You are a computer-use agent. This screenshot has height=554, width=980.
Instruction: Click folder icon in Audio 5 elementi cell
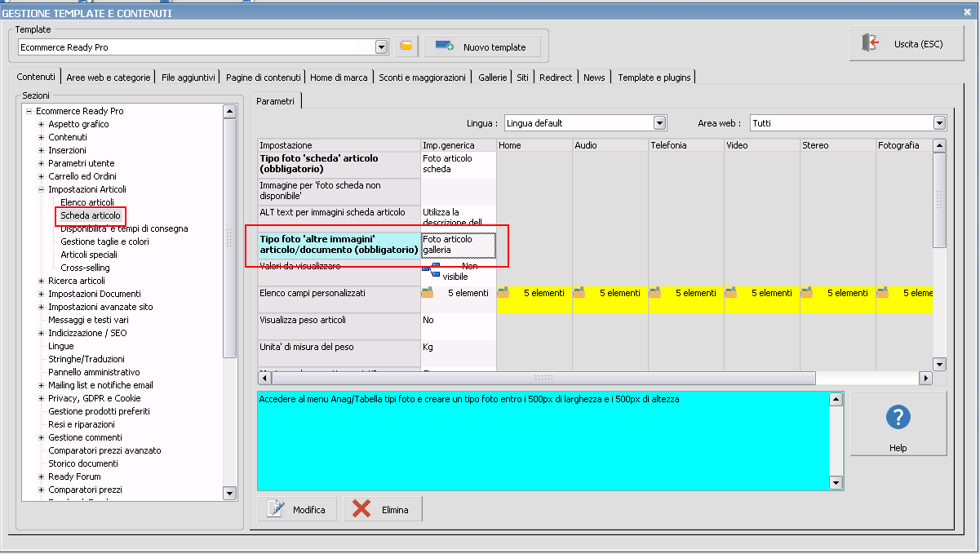pyautogui.click(x=579, y=293)
